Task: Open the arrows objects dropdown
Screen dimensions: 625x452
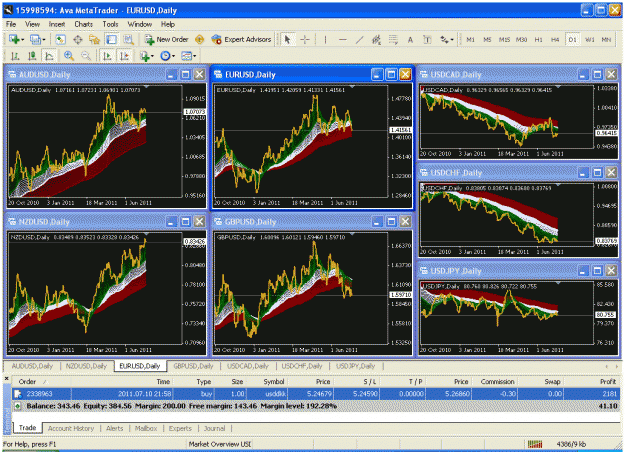Action: (446, 39)
